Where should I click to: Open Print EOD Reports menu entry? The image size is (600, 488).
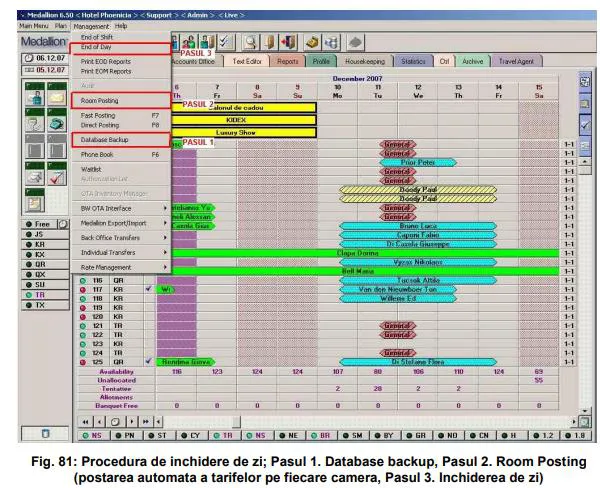tap(121, 61)
